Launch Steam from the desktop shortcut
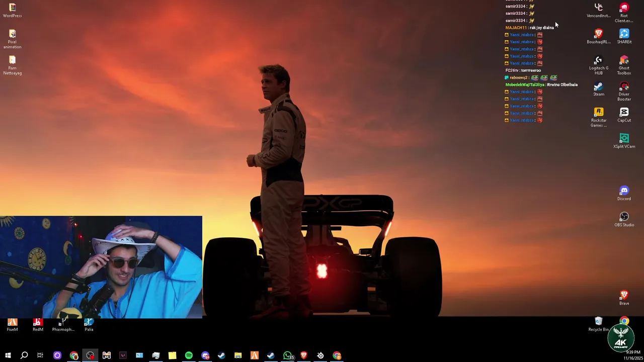This screenshot has height=362, width=644. click(x=599, y=89)
